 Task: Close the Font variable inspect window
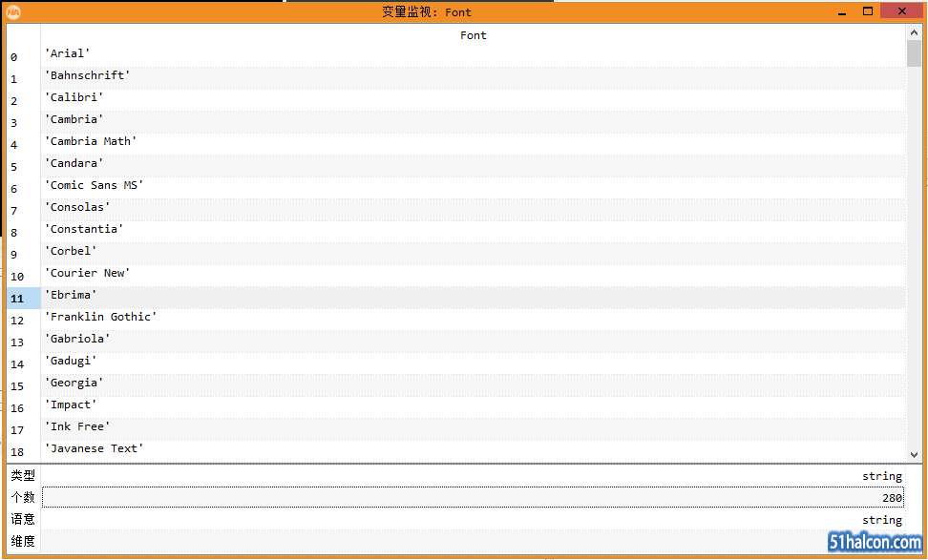tap(901, 11)
